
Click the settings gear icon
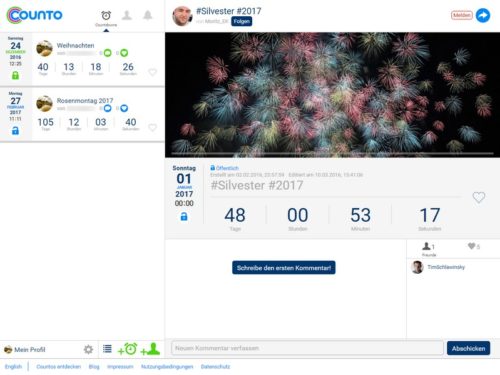pyautogui.click(x=88, y=349)
